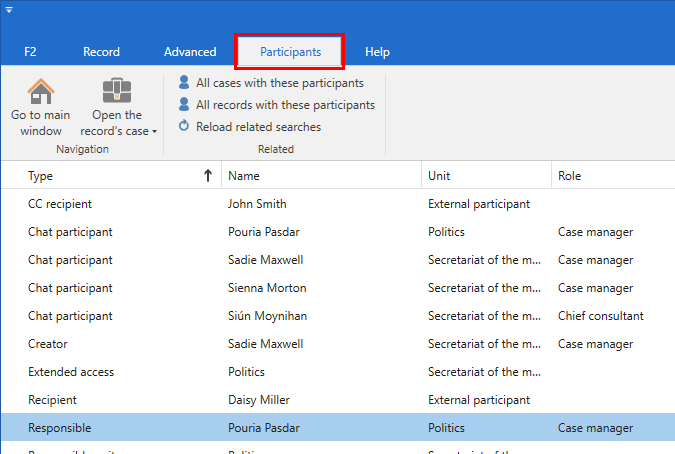Expand the Open the record's case dropdown arrow
This screenshot has width=675, height=454.
click(x=155, y=132)
